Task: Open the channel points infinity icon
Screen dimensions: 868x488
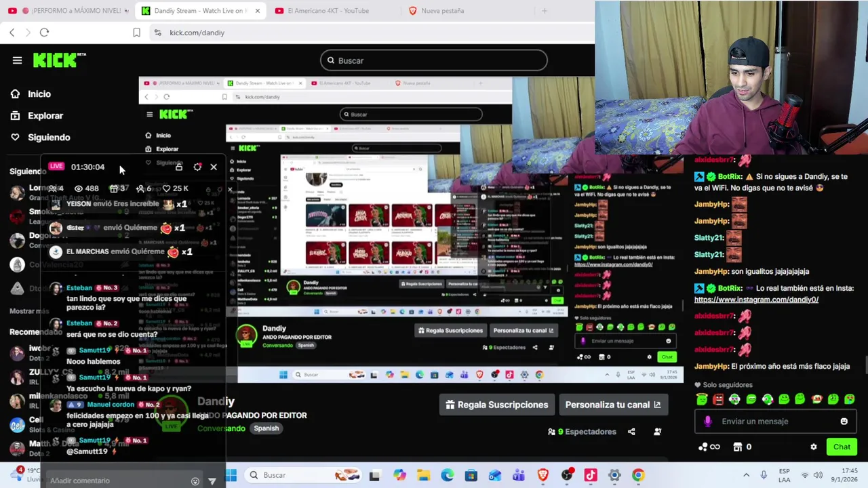Action: [709, 447]
